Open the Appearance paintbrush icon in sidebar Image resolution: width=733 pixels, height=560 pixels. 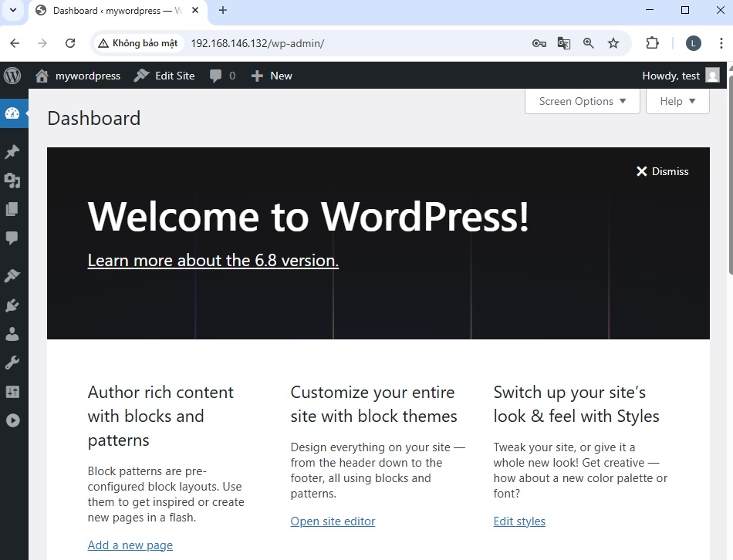pos(12,275)
